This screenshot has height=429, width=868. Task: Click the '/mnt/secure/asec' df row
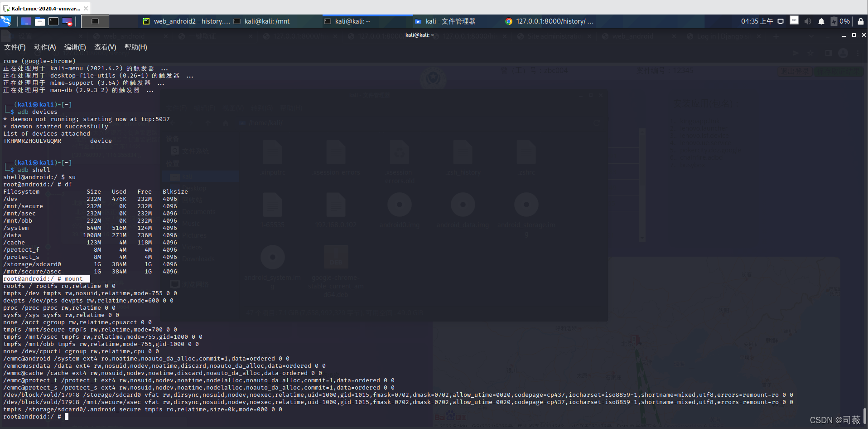pyautogui.click(x=90, y=272)
